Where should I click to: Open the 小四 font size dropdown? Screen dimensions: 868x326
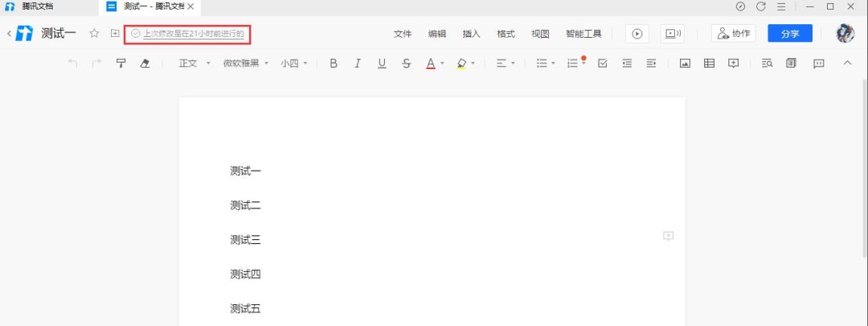(x=294, y=64)
